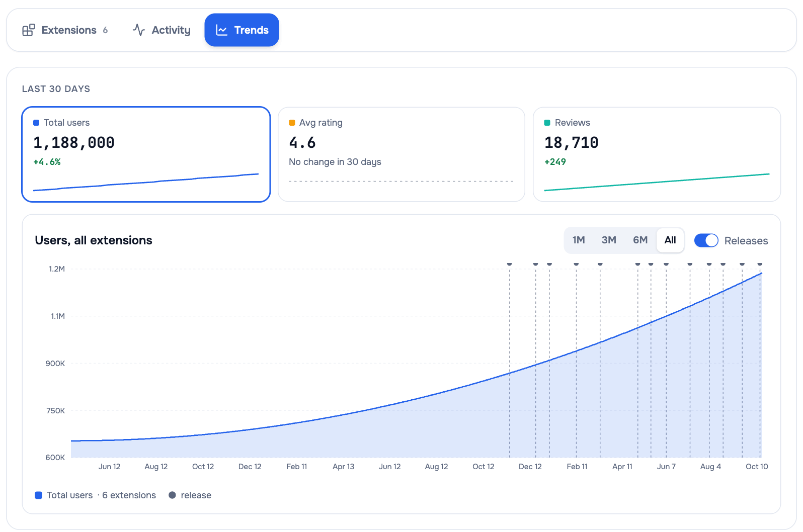Click the last release marker near Oct 10

760,263
